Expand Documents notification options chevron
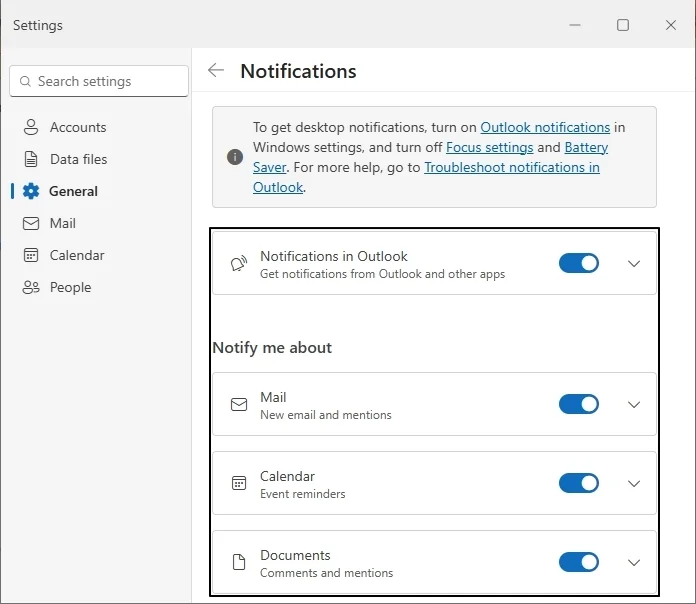The width and height of the screenshot is (696, 604). (x=634, y=563)
